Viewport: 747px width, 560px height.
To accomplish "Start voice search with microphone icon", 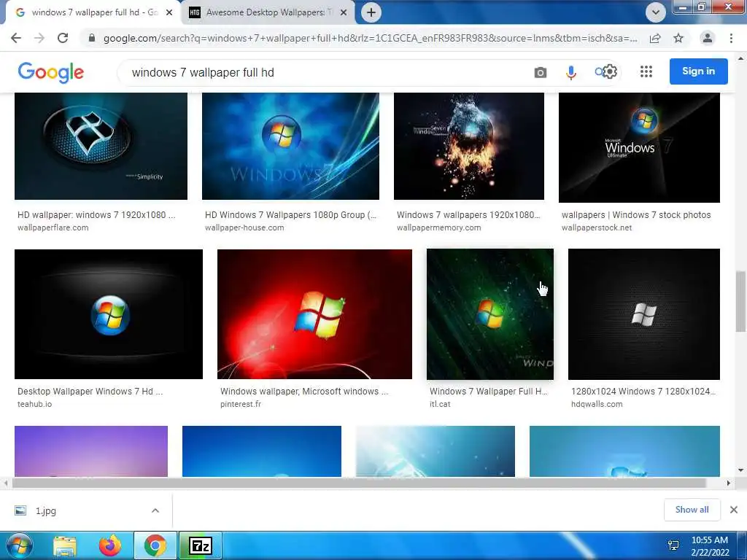I will [x=570, y=72].
